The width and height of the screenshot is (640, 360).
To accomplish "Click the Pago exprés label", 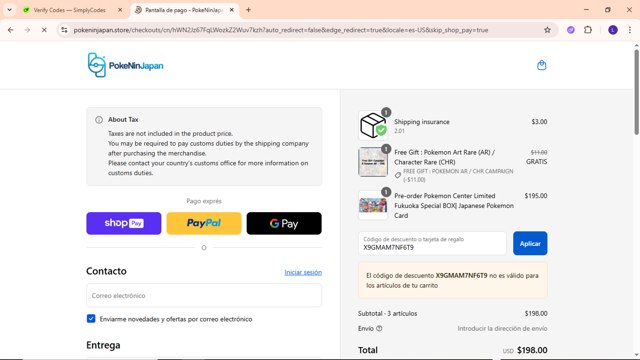I will click(x=204, y=201).
